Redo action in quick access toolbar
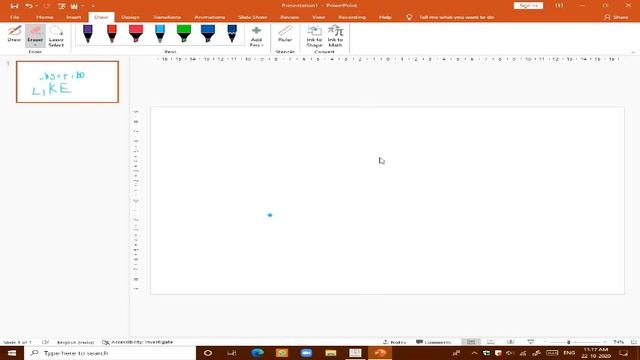 click(46, 6)
